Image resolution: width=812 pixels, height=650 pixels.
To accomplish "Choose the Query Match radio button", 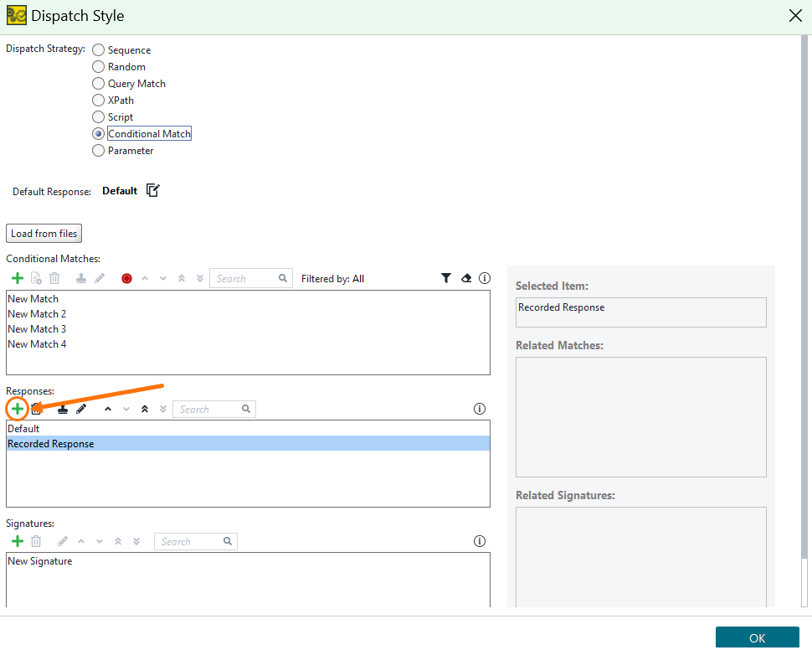I will 99,84.
